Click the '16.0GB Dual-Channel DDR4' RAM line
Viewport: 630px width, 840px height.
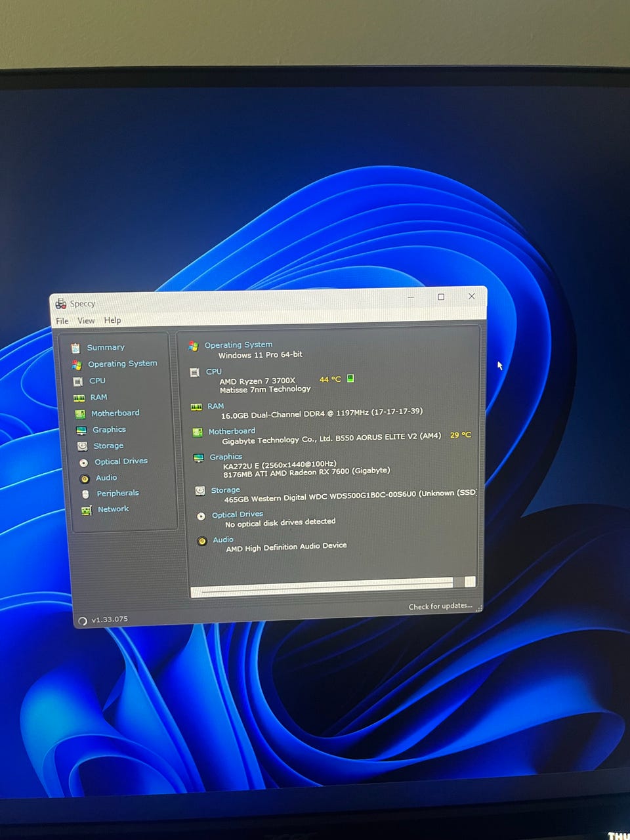point(322,413)
